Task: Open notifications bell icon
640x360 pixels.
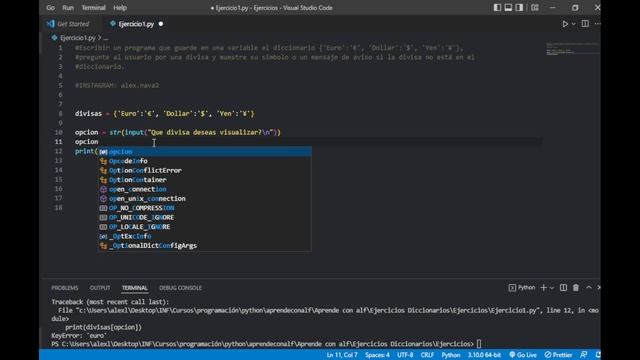Action: [x=598, y=355]
